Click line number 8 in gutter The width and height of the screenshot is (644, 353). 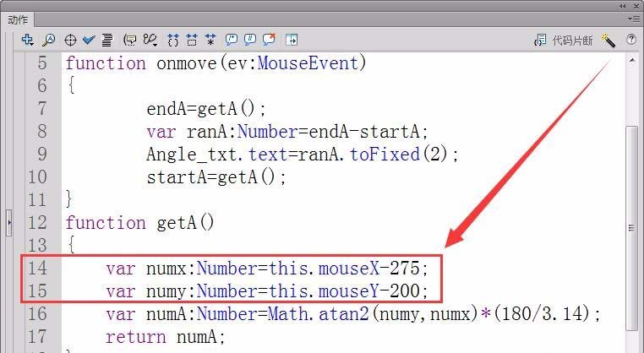(43, 132)
